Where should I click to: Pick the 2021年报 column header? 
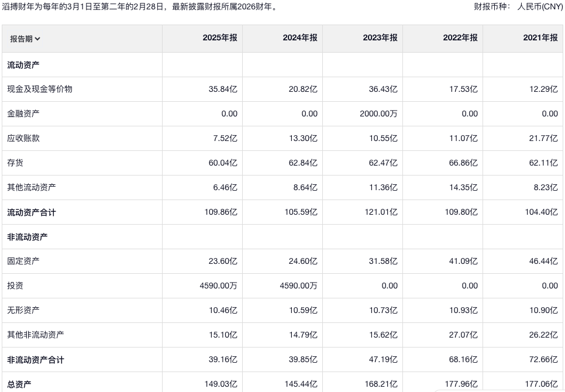tap(540, 38)
